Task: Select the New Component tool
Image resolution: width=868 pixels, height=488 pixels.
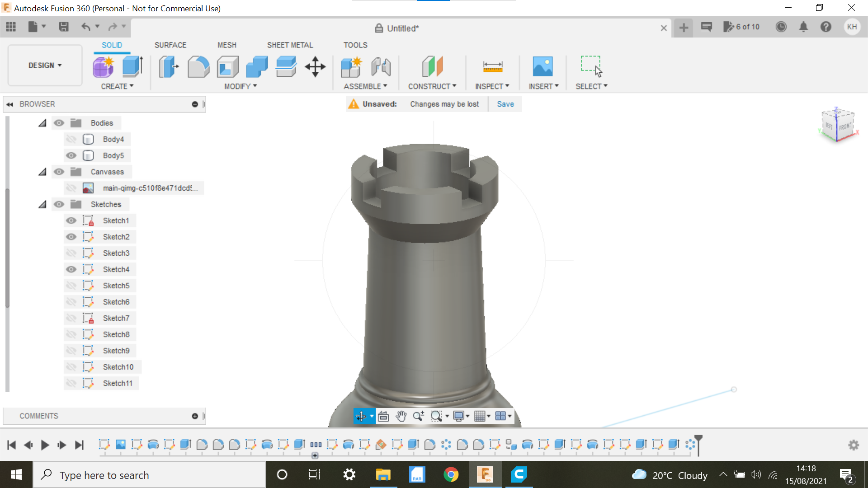Action: [x=351, y=67]
